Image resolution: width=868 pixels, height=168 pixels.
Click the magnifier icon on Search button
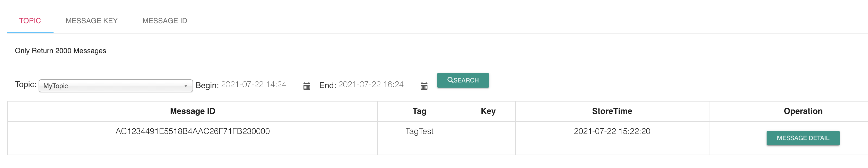point(450,80)
